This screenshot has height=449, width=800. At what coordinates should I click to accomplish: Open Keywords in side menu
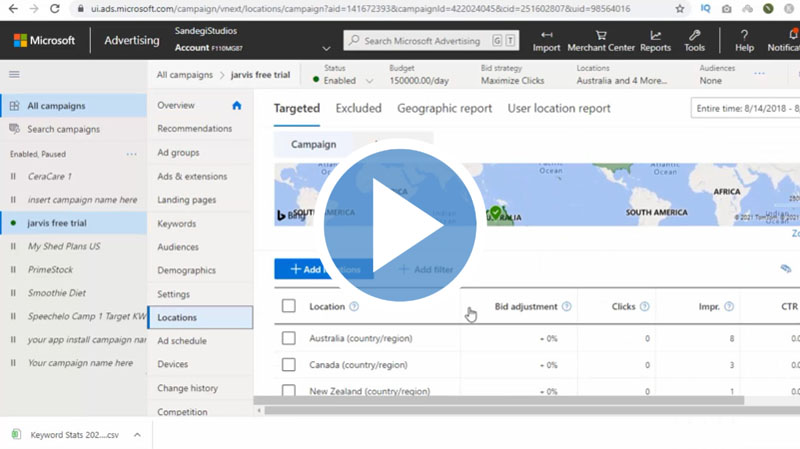(177, 223)
